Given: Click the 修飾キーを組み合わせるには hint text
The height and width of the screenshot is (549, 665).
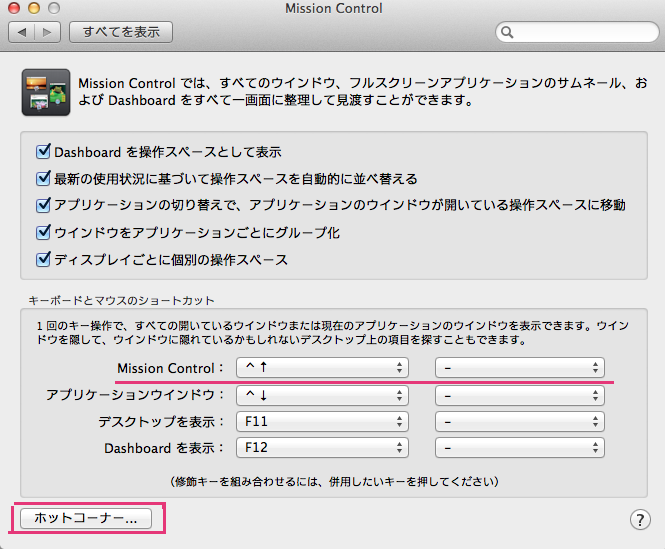Looking at the screenshot, I should point(334,482).
